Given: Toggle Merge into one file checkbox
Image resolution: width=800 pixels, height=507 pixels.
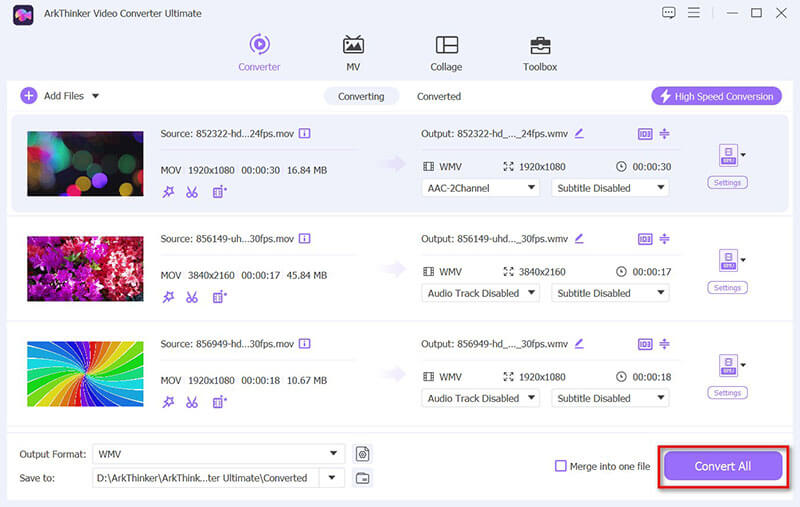Looking at the screenshot, I should tap(560, 466).
